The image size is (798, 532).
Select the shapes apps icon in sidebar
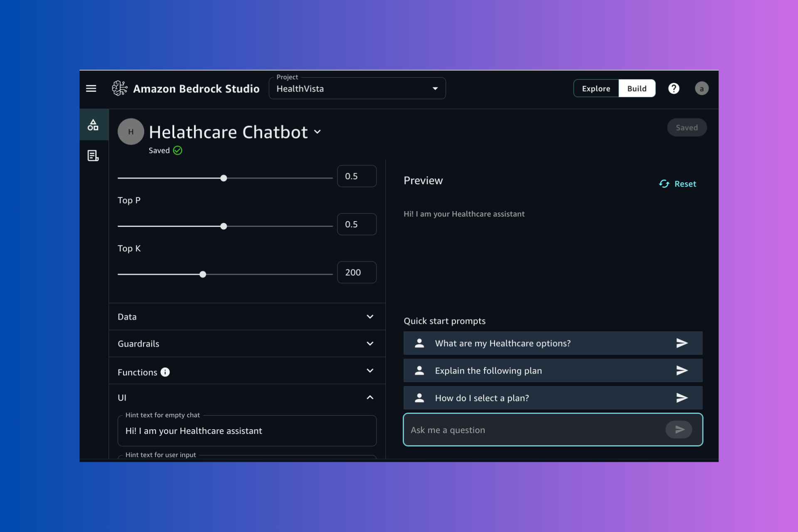pos(93,125)
